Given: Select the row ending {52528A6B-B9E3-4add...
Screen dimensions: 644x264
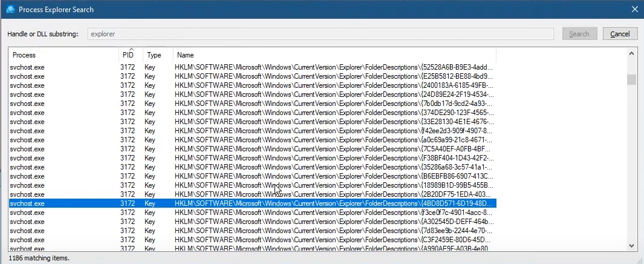Looking at the screenshot, I should click(253, 67).
